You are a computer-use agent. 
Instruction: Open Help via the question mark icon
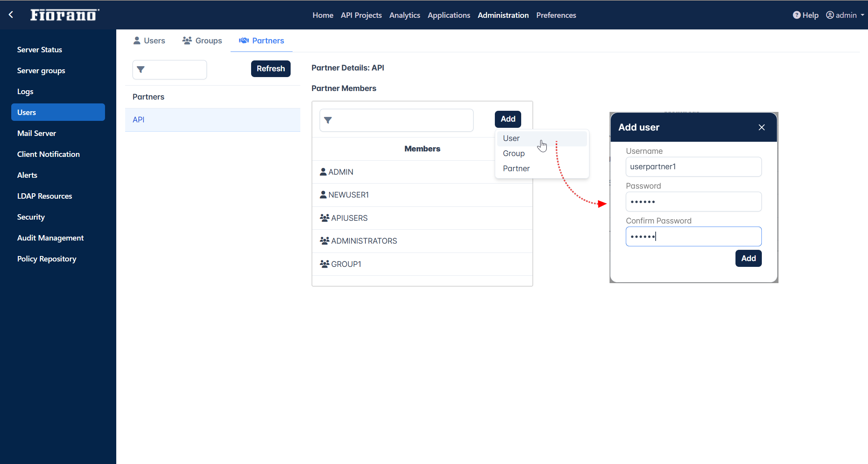coord(796,15)
